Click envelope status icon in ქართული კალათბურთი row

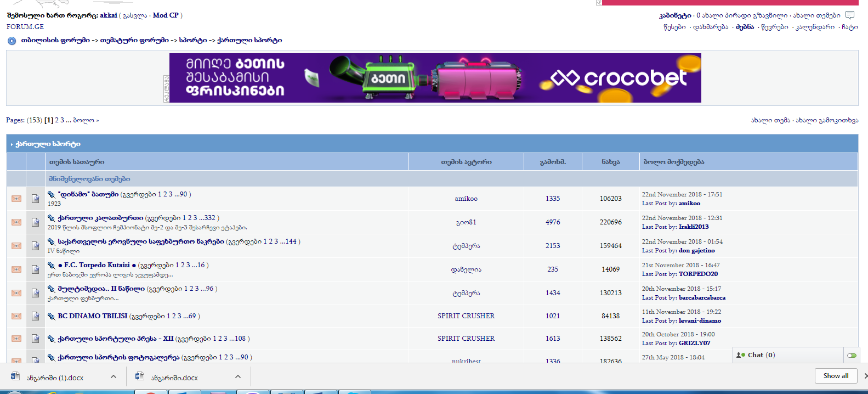(16, 222)
